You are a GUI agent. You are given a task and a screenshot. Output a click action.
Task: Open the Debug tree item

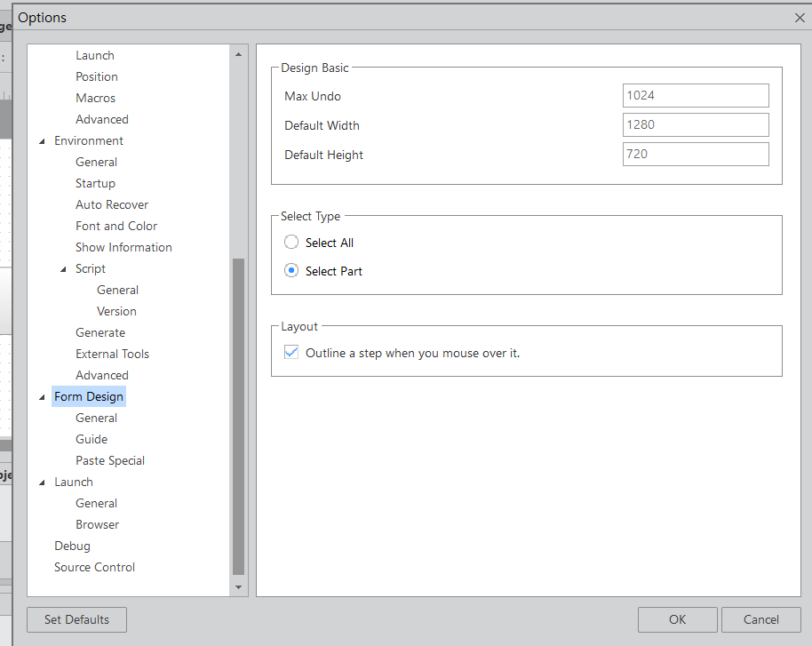coord(72,546)
